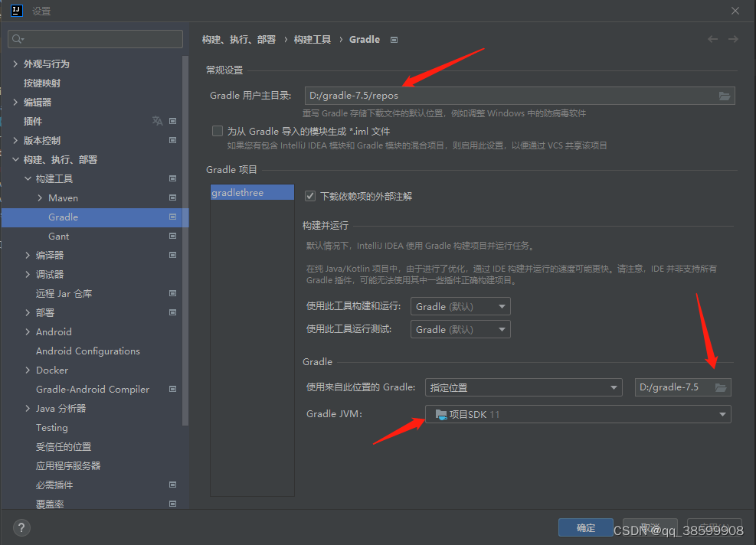The image size is (756, 545).
Task: Click the search magnifier icon in settings
Action: click(18, 39)
